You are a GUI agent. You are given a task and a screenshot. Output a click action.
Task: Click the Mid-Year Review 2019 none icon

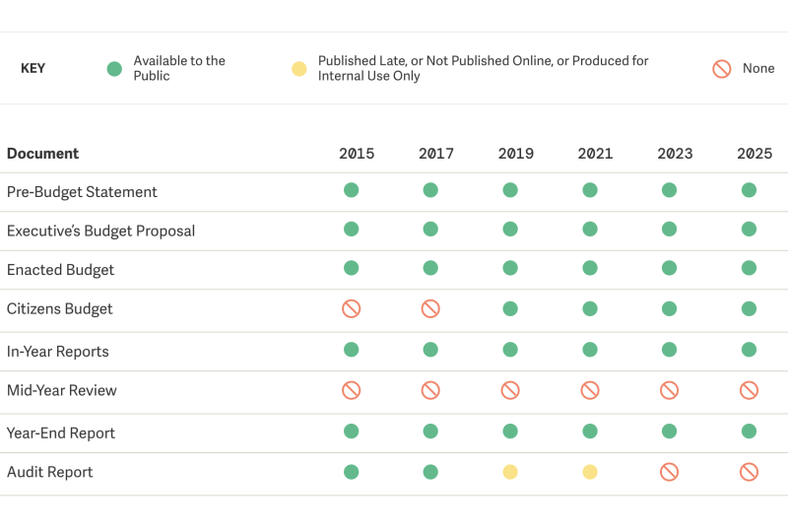(x=510, y=390)
